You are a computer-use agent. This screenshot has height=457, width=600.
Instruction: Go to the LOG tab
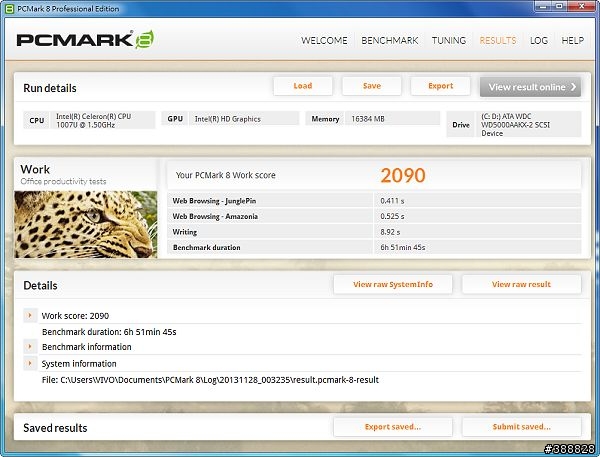[x=539, y=40]
